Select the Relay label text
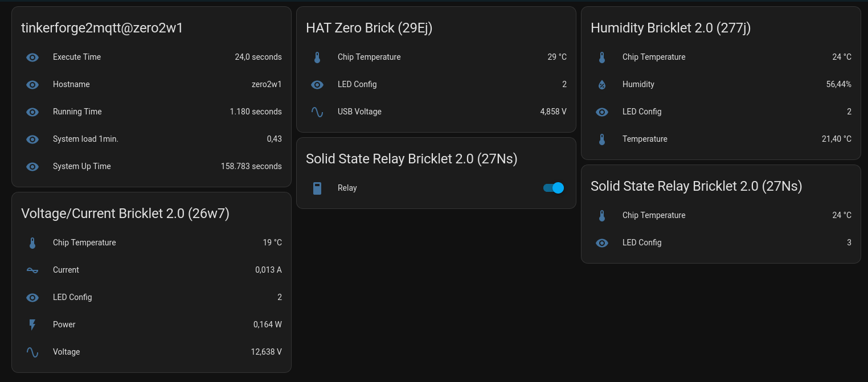This screenshot has width=868, height=382. 347,188
